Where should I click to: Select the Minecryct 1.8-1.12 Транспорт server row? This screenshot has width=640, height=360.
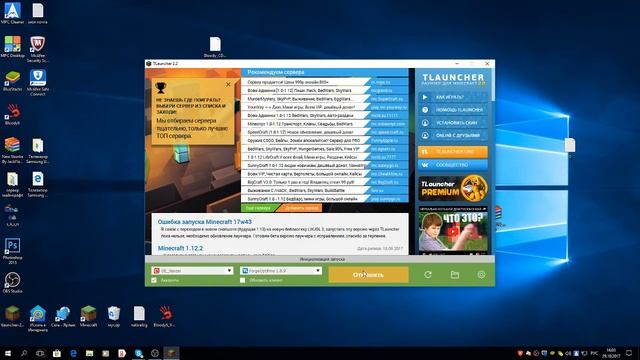tap(324, 124)
